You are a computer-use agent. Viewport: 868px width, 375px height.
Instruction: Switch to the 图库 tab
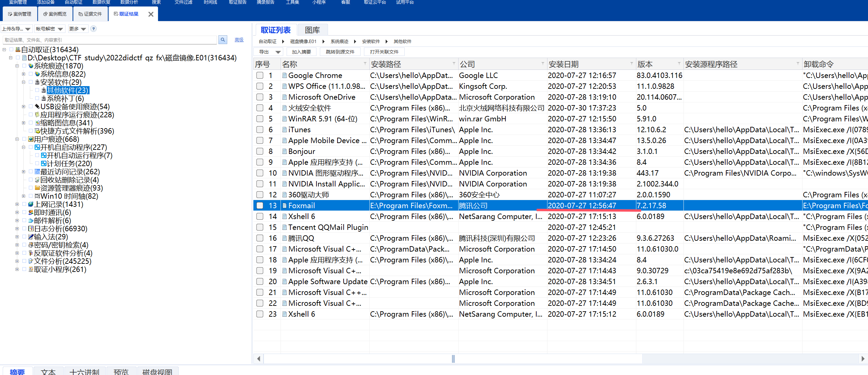click(x=312, y=30)
